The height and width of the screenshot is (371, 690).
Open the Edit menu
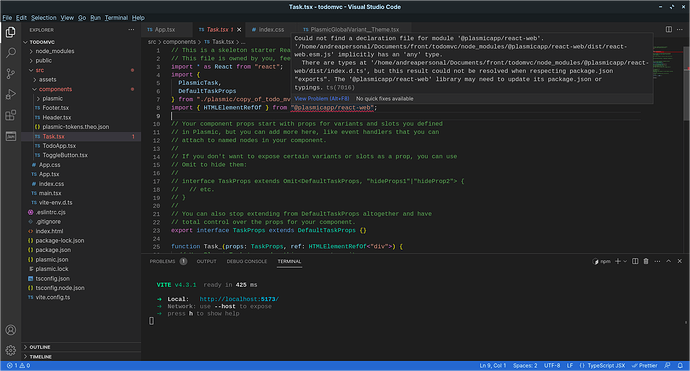click(x=21, y=18)
